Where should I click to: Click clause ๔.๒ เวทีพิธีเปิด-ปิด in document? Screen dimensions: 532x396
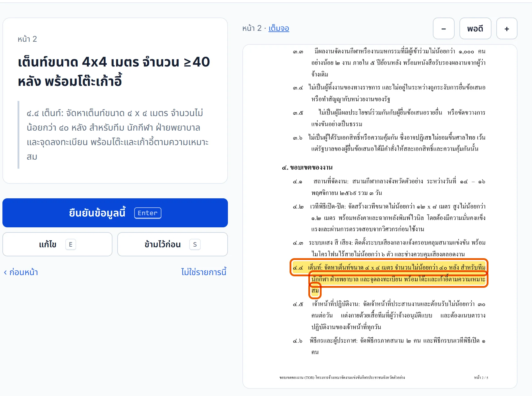click(x=389, y=218)
